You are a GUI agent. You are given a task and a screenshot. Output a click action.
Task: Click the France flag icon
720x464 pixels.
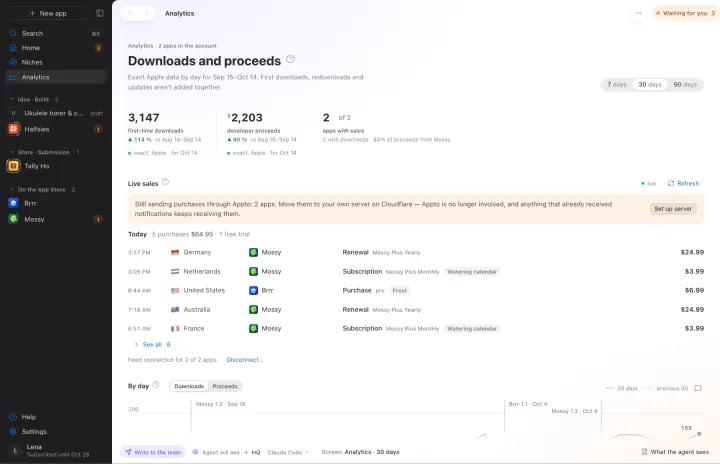point(175,329)
